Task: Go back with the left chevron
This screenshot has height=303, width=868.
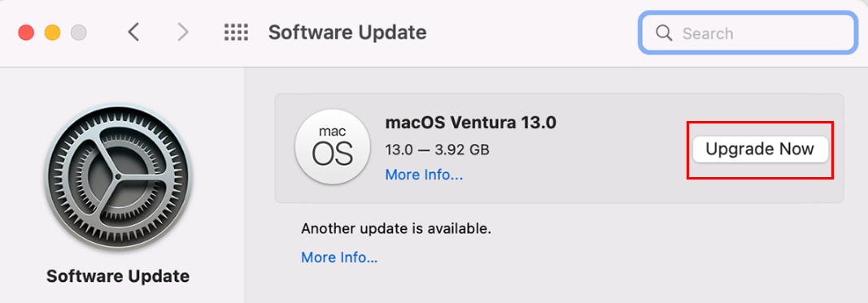Action: coord(133,32)
